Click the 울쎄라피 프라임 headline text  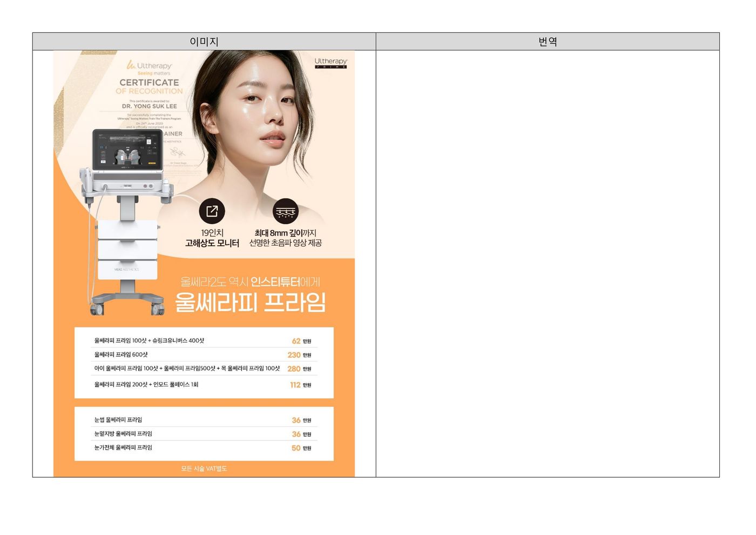[250, 303]
